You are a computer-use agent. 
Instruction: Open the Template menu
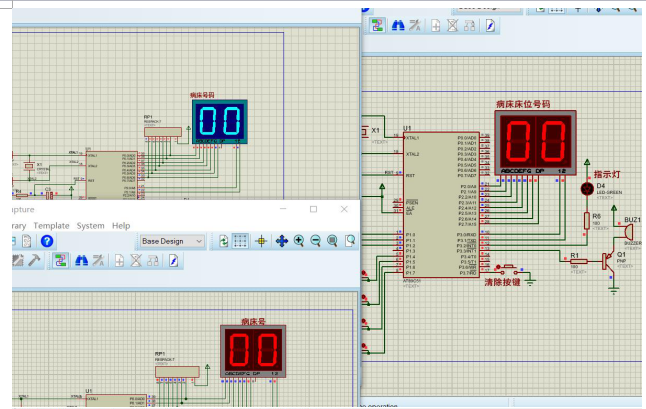click(x=51, y=226)
